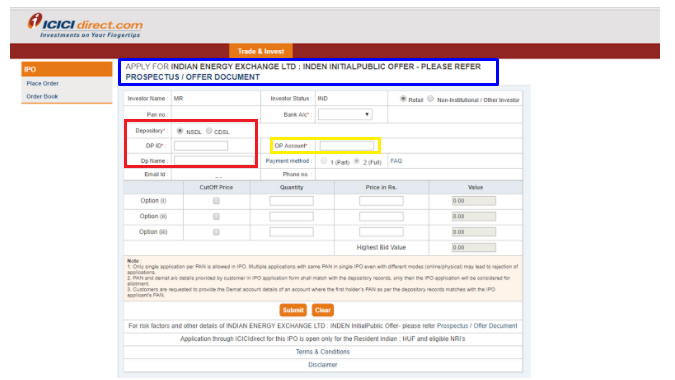The width and height of the screenshot is (675, 380).
Task: Click Quantity field for Option (iii)
Action: click(291, 232)
